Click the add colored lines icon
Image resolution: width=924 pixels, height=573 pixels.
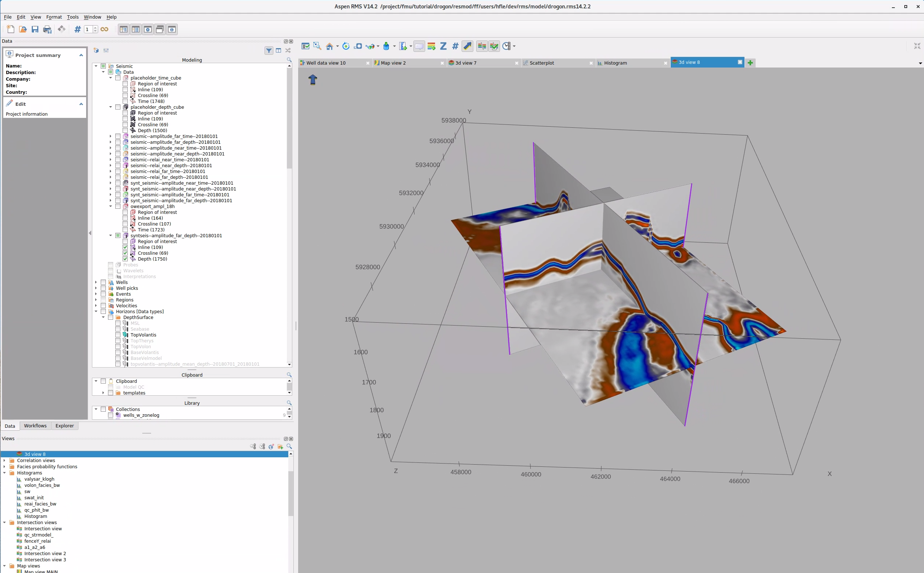pyautogui.click(x=431, y=46)
